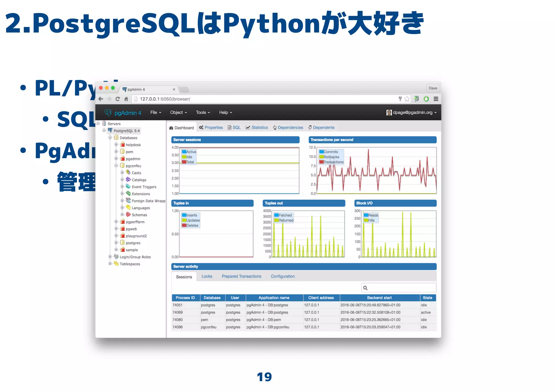Click the Login/Group Roles icon

point(116,257)
